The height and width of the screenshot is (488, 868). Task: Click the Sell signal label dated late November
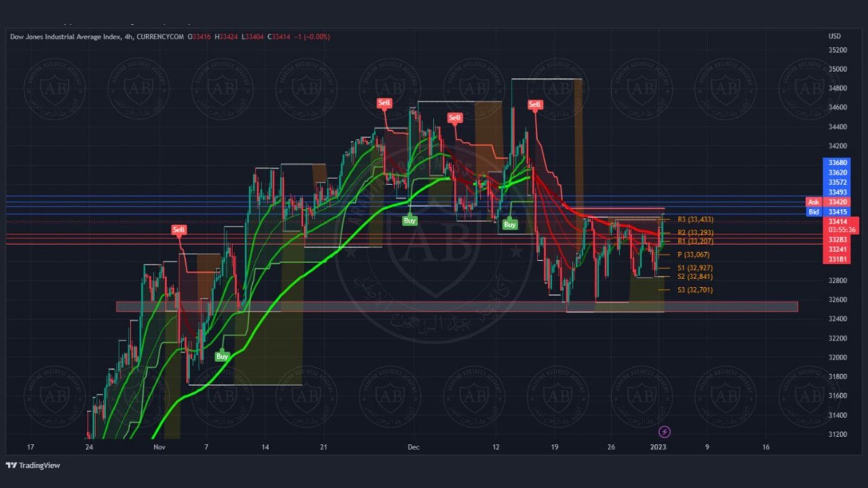coord(384,103)
